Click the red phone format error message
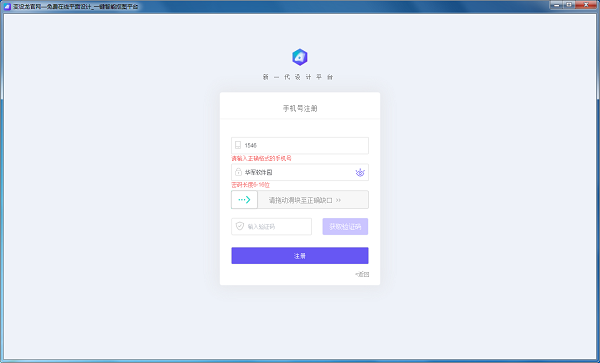600x363 pixels. coord(261,158)
